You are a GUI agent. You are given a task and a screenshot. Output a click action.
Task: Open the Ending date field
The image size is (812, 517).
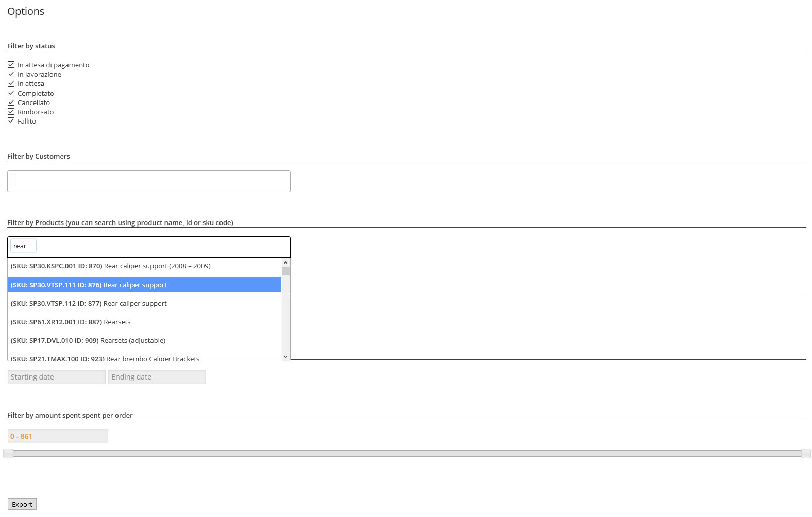(x=157, y=377)
